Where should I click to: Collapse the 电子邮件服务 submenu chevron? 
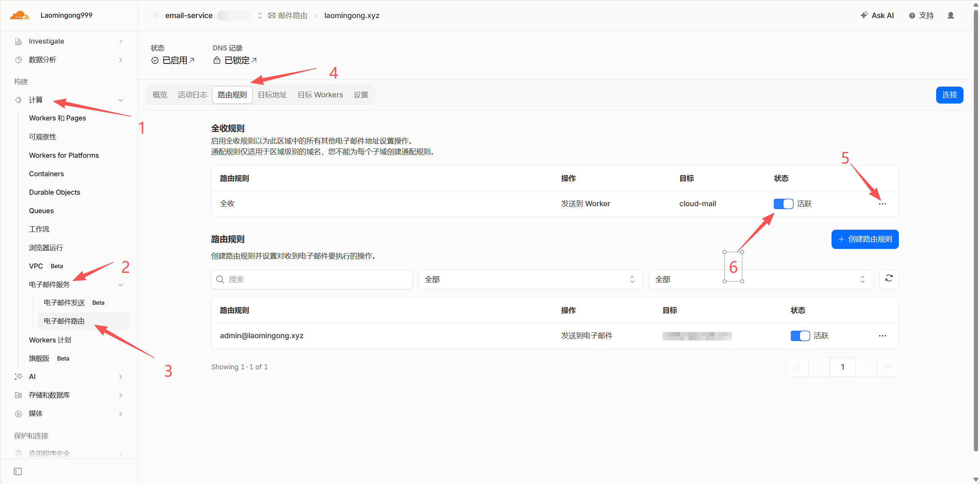pyautogui.click(x=121, y=285)
